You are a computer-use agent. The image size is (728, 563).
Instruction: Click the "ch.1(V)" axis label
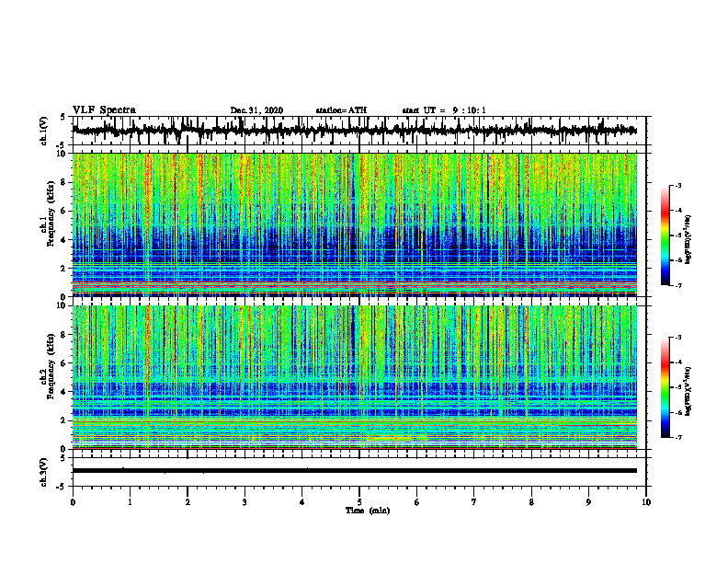44,131
